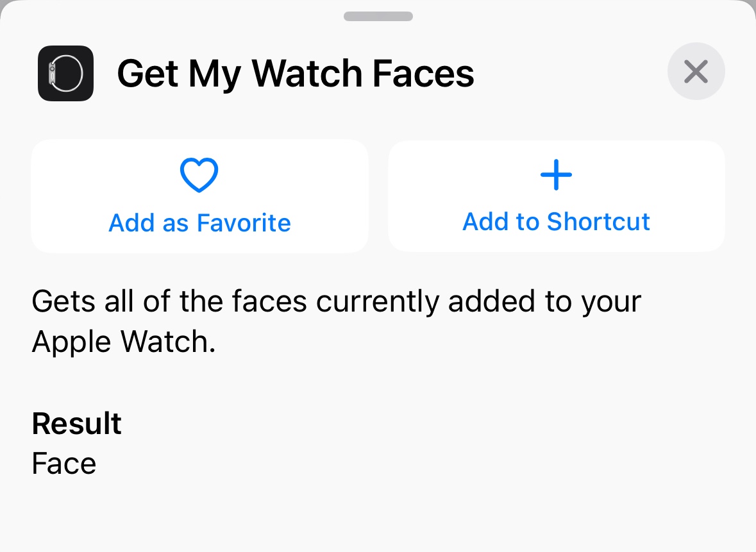
Task: Add action to shortcut via blue plus
Action: pyautogui.click(x=556, y=174)
